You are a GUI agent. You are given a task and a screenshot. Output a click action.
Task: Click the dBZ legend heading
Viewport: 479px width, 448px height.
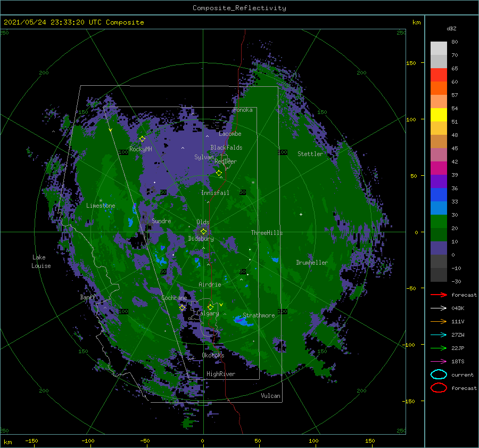pyautogui.click(x=451, y=28)
